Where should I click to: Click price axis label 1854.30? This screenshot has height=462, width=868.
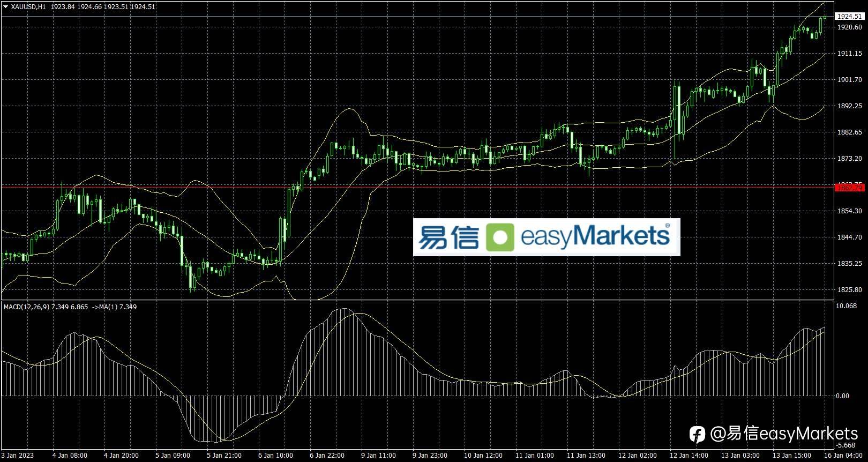[850, 211]
